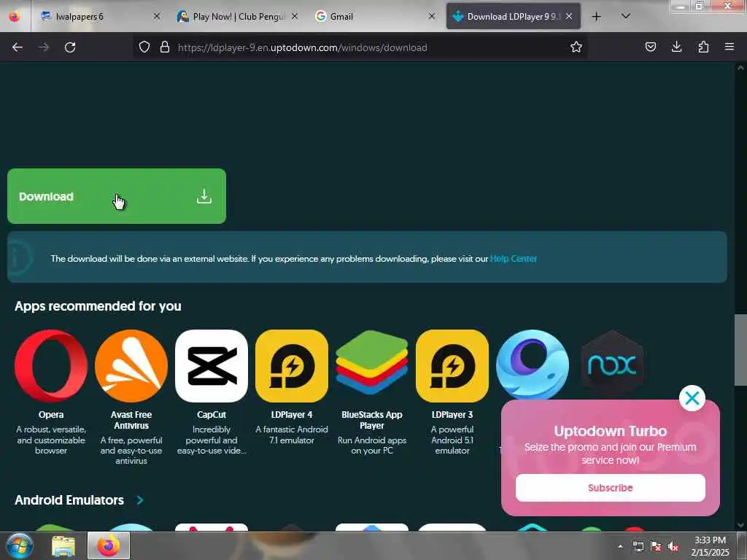This screenshot has height=560, width=747.
Task: Open the Firefox application menu
Action: point(729,47)
